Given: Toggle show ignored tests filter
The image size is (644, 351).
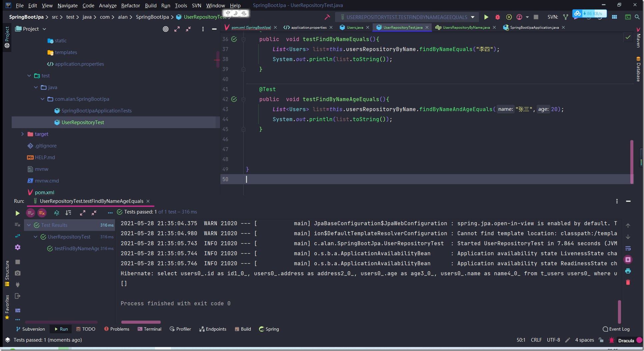Looking at the screenshot, I should click(42, 213).
